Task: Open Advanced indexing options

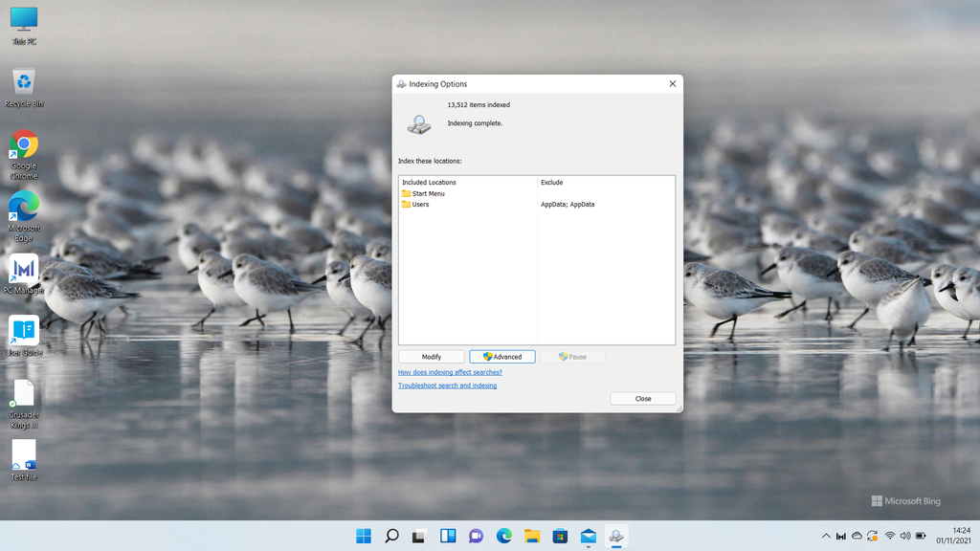Action: pos(501,356)
